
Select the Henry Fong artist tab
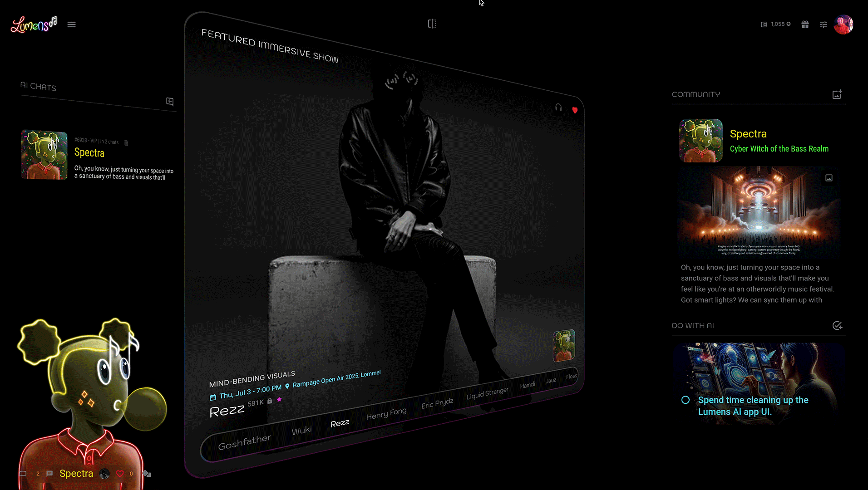point(386,414)
